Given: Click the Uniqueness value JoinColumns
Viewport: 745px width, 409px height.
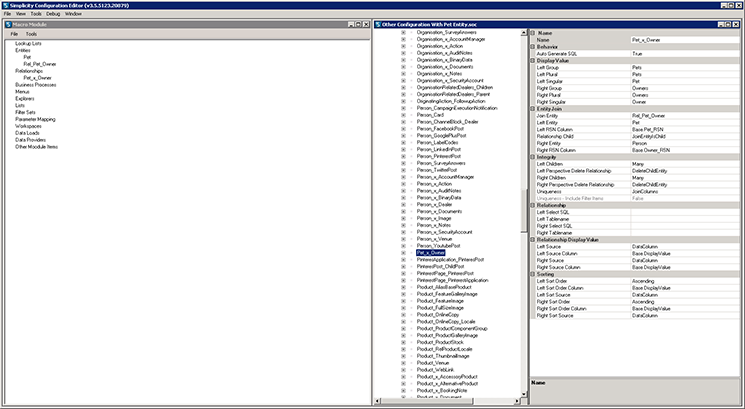Looking at the screenshot, I should point(685,191).
